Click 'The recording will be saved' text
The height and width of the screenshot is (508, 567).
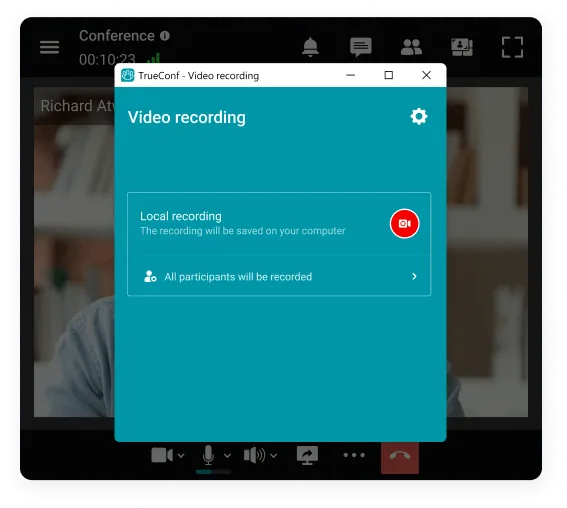(242, 231)
